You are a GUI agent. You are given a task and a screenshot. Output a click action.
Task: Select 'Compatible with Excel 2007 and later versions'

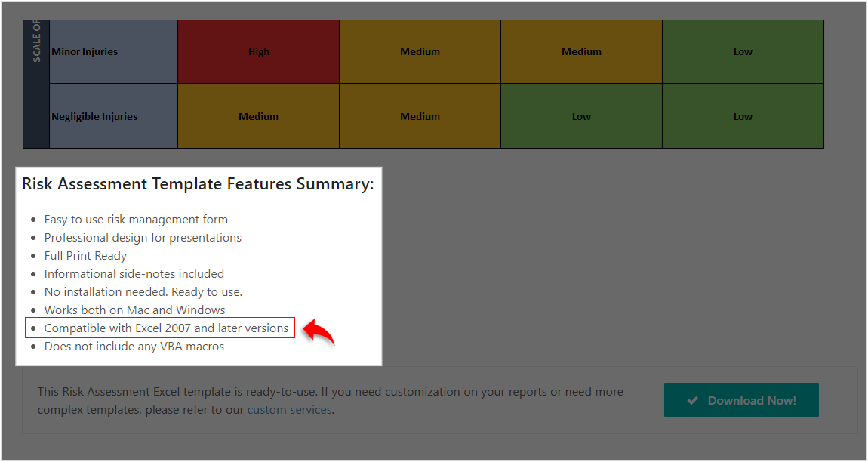click(x=167, y=328)
